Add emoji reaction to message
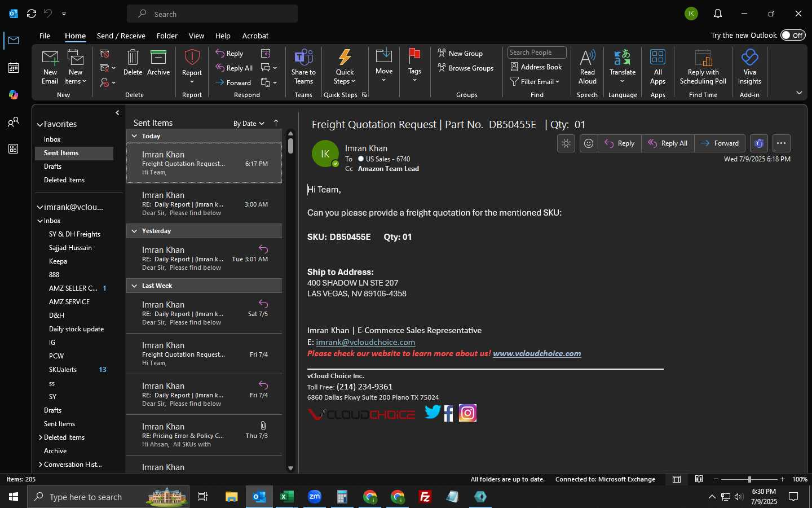 (x=589, y=143)
